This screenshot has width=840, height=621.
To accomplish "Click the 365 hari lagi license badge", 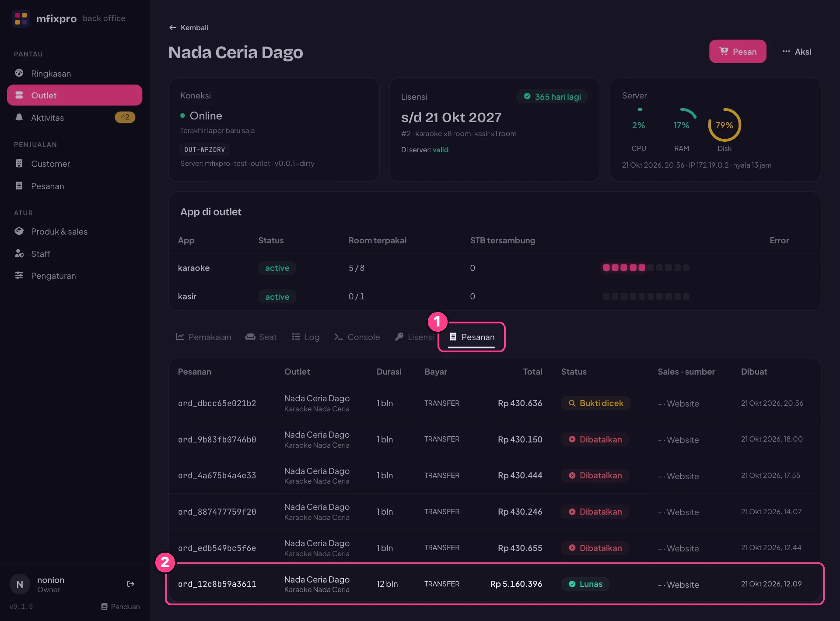I will click(x=552, y=97).
